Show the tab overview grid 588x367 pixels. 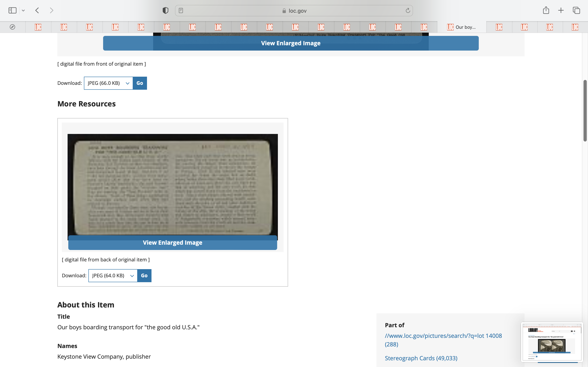pos(576,10)
